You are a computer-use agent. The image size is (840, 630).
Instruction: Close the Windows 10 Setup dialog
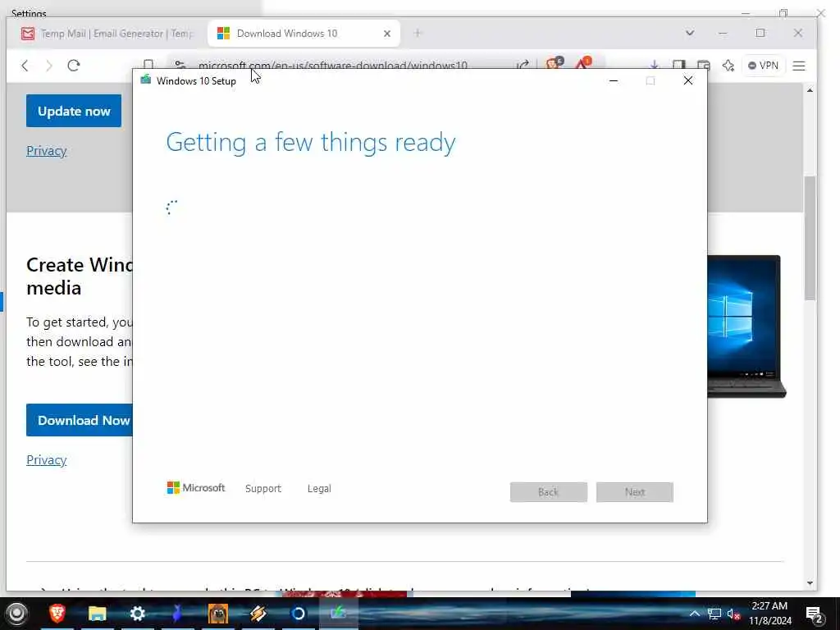point(688,81)
